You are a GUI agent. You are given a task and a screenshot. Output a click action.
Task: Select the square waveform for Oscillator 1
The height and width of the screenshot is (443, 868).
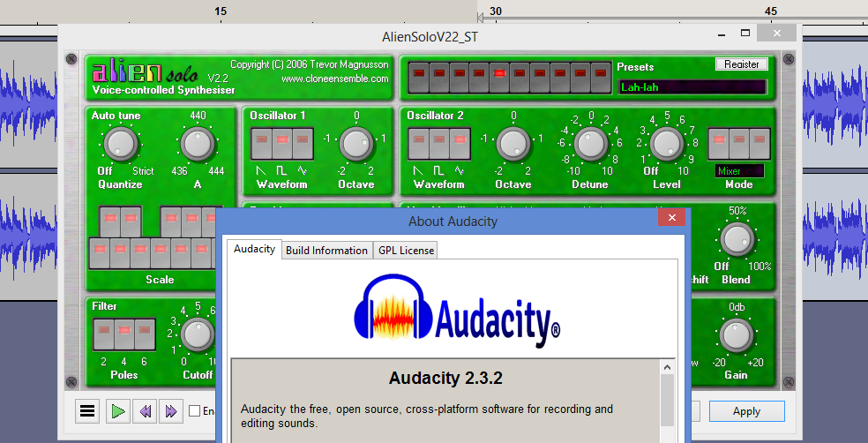point(282,144)
